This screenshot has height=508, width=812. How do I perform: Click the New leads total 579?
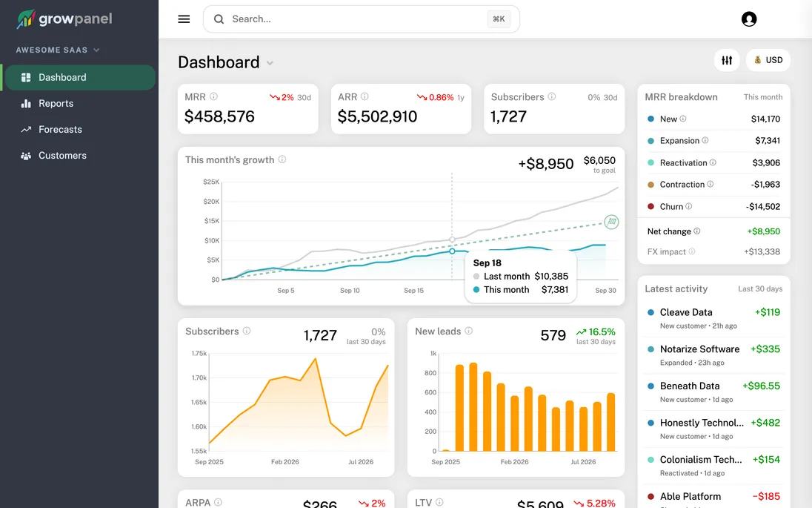click(x=553, y=335)
